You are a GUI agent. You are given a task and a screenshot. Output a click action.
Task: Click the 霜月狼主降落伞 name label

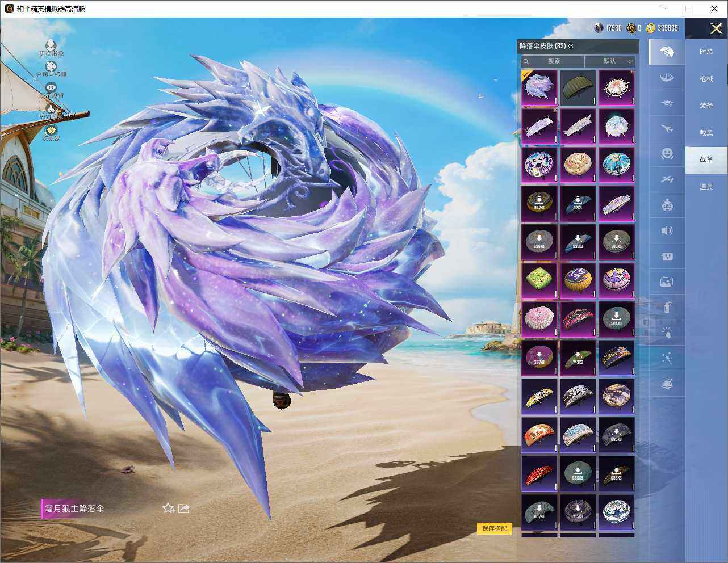tap(74, 509)
